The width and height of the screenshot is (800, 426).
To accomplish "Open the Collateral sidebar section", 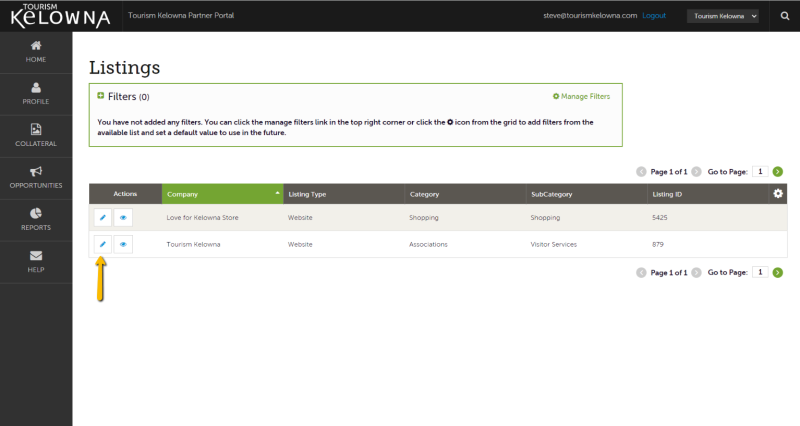I will pyautogui.click(x=36, y=136).
